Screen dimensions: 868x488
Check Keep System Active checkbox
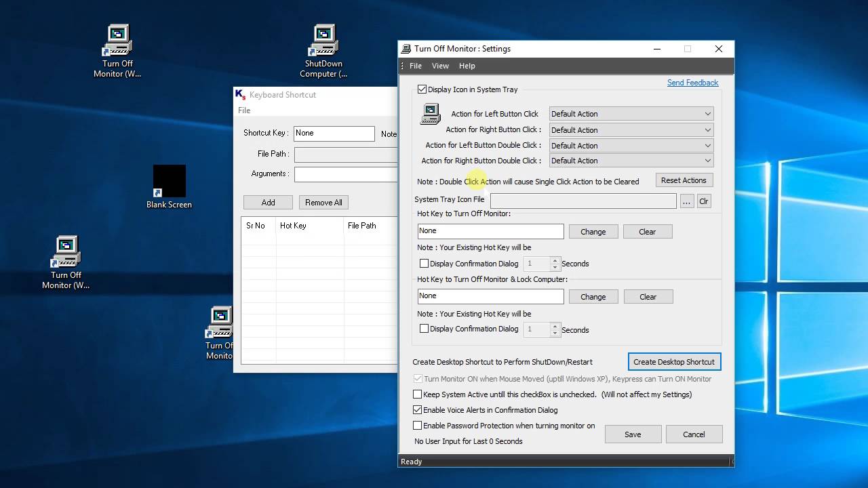tap(418, 394)
